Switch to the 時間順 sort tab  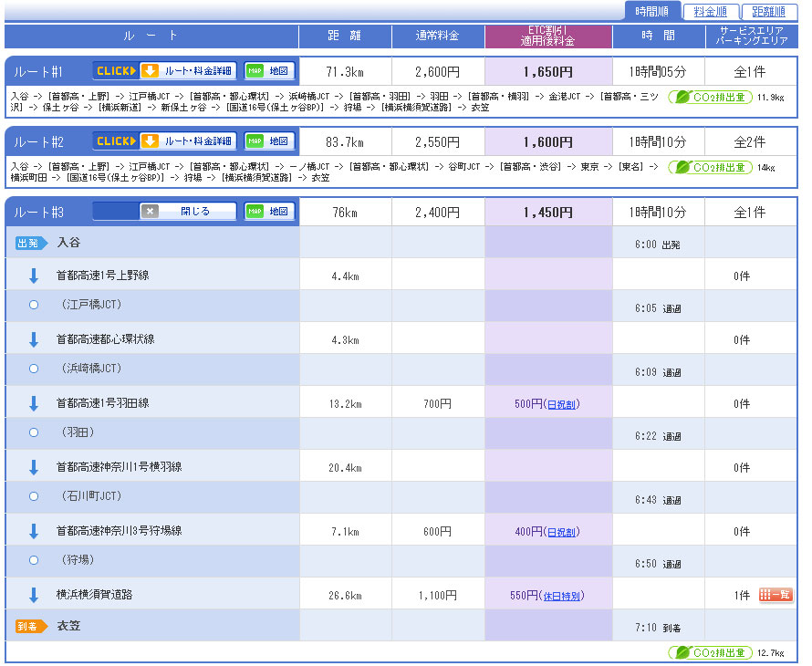pos(651,12)
